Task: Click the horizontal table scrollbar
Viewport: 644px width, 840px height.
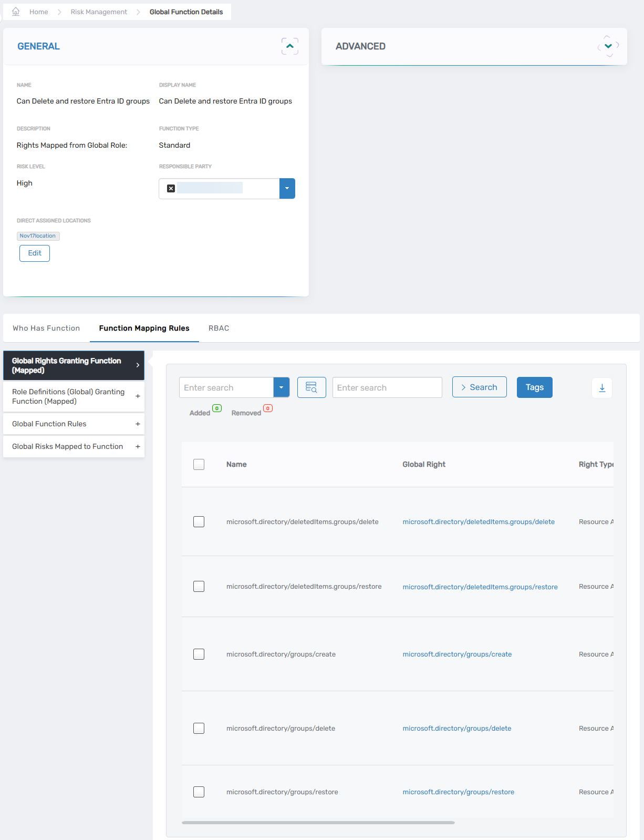Action: [x=318, y=823]
